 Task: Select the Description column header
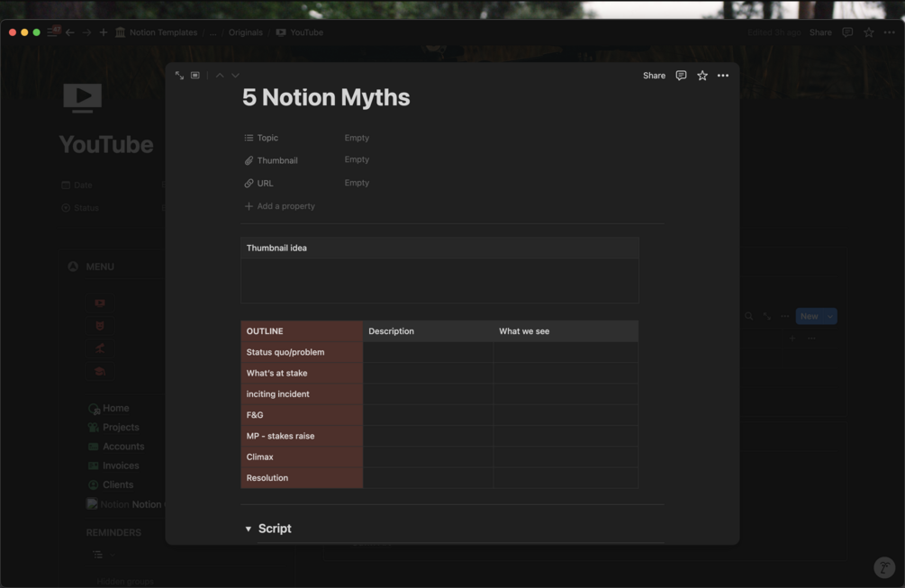pos(429,331)
